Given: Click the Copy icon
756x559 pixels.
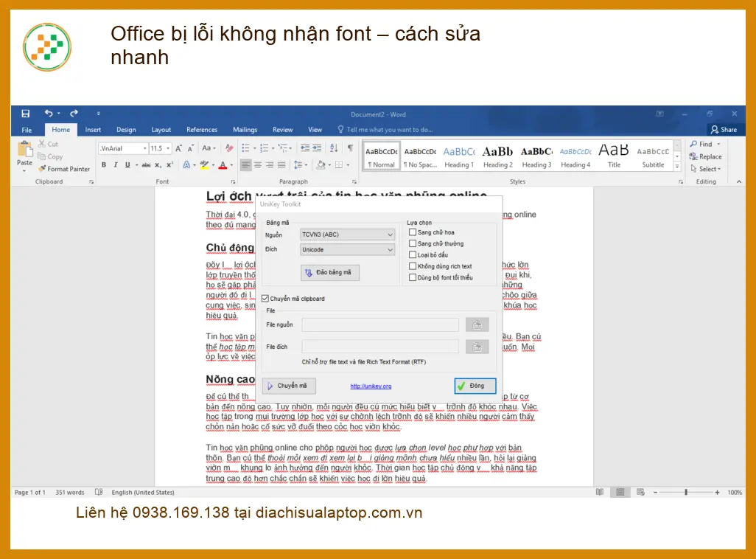Looking at the screenshot, I should [x=42, y=156].
